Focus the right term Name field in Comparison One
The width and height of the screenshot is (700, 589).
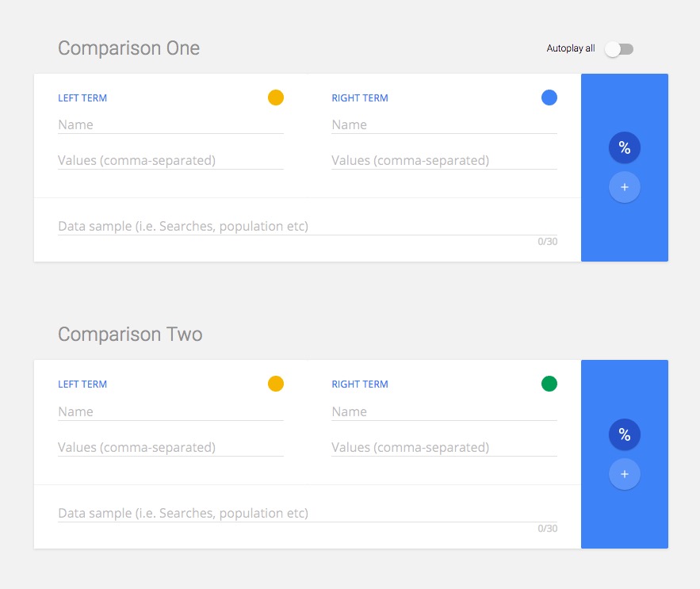444,125
